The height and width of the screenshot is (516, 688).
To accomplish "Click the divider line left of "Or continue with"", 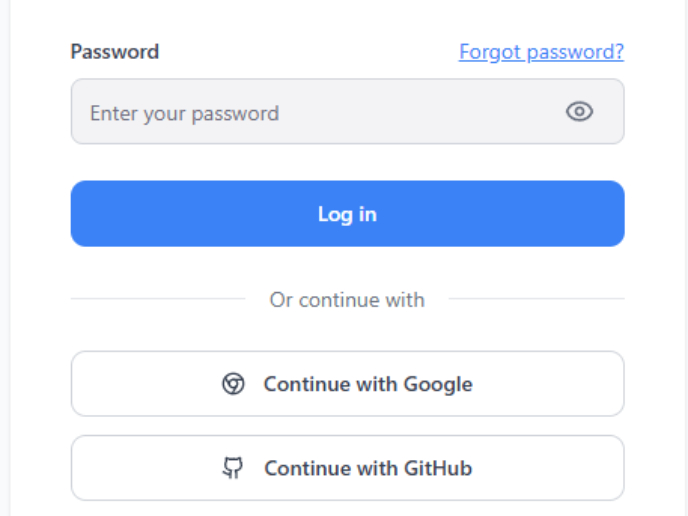I will pyautogui.click(x=157, y=298).
